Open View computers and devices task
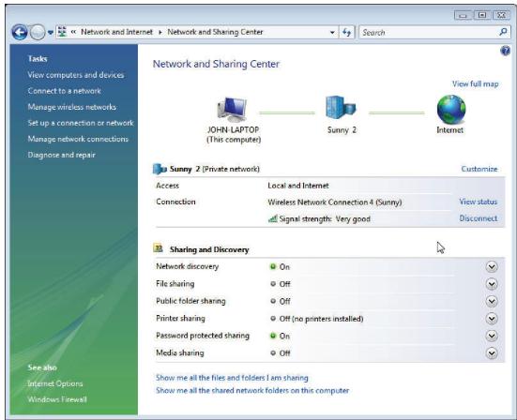 (x=76, y=75)
